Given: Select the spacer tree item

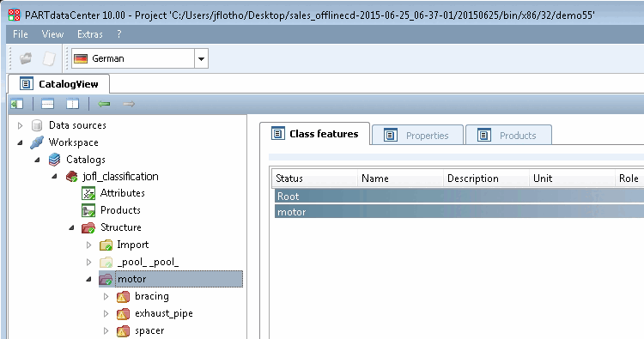Looking at the screenshot, I should (149, 330).
